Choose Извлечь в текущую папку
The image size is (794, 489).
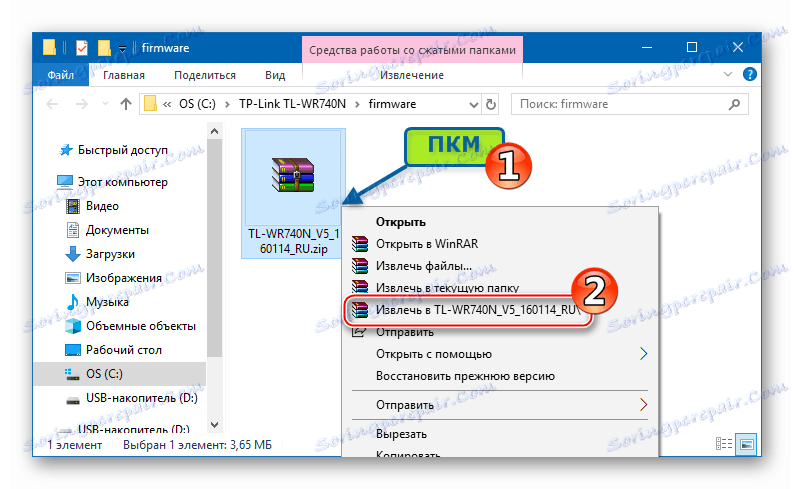(x=447, y=288)
